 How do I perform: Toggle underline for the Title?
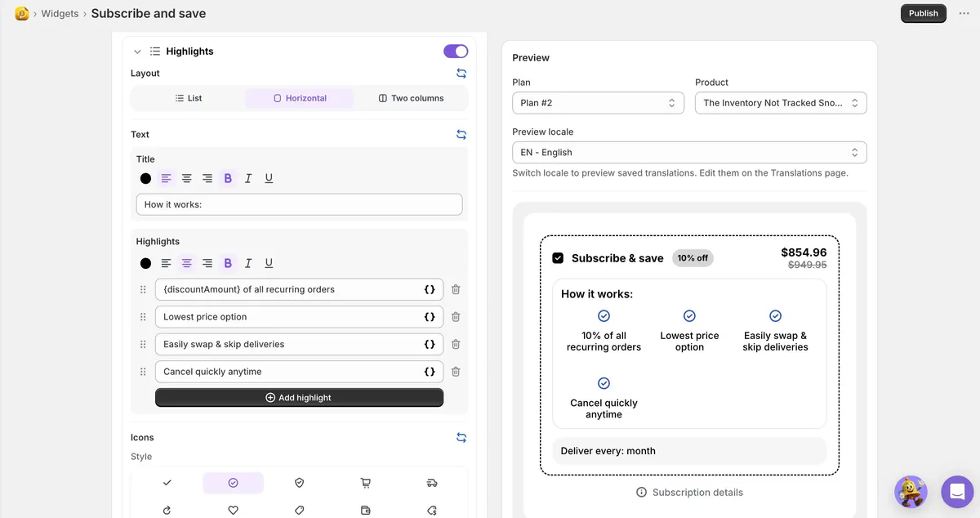269,178
